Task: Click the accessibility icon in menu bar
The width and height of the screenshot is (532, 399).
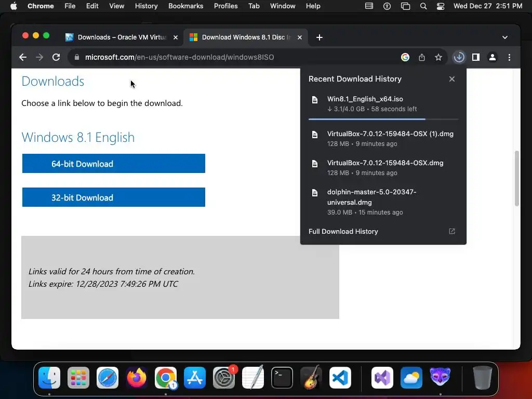Action: pyautogui.click(x=387, y=6)
